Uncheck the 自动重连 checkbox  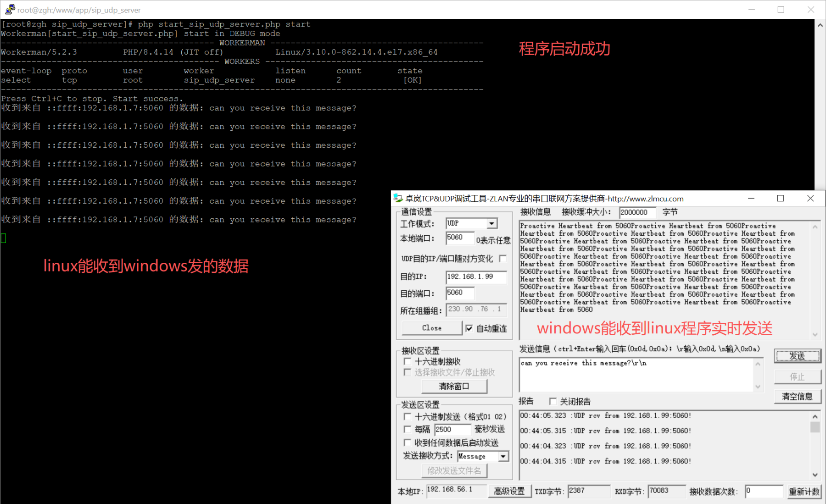click(469, 328)
